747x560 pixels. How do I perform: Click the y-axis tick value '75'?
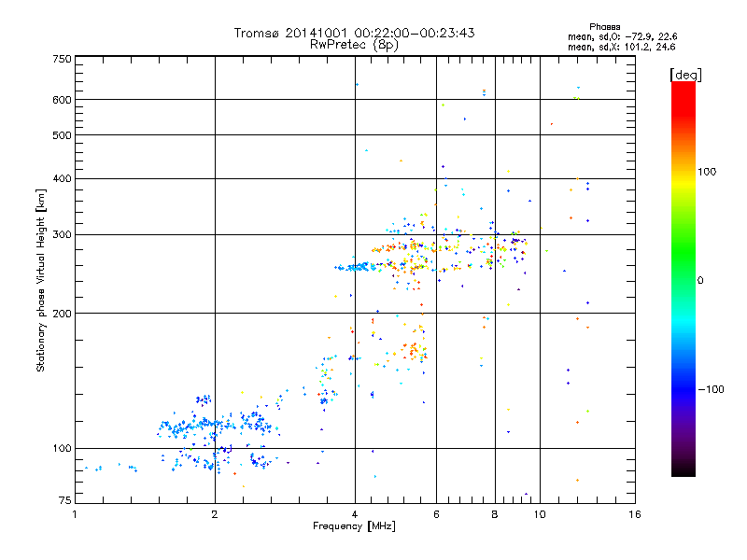coord(65,500)
